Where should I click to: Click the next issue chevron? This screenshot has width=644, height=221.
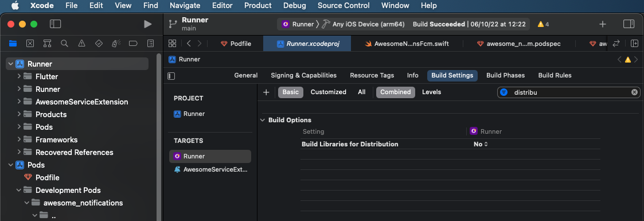[x=636, y=60]
